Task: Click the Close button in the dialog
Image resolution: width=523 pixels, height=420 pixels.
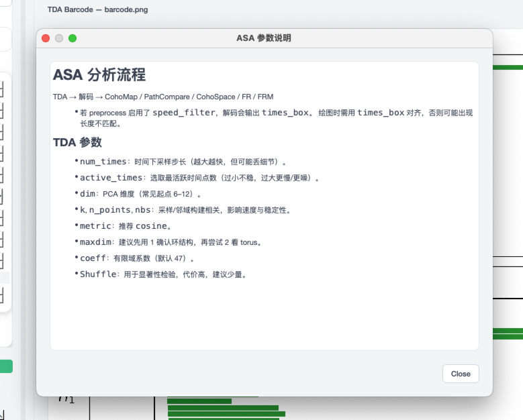Action: 461,374
